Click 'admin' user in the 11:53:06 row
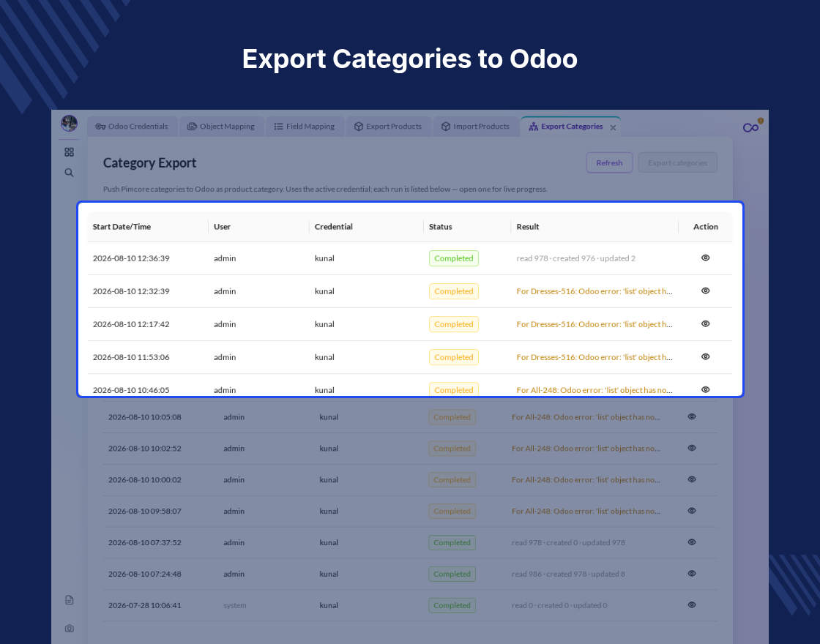 [x=225, y=357]
